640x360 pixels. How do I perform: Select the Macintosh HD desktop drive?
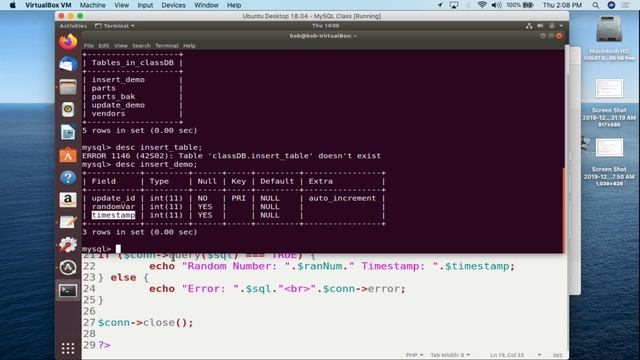coord(609,29)
